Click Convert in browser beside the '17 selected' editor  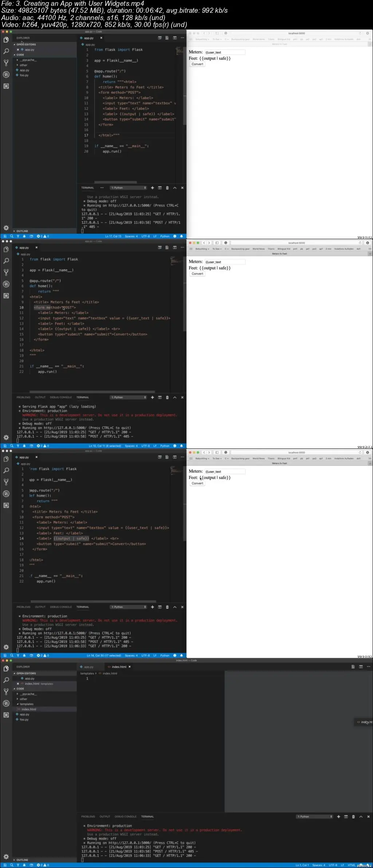click(x=197, y=483)
